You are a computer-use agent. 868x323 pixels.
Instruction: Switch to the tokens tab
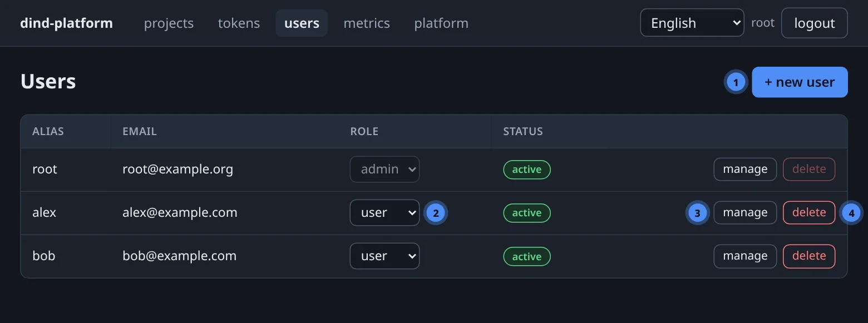(x=239, y=23)
